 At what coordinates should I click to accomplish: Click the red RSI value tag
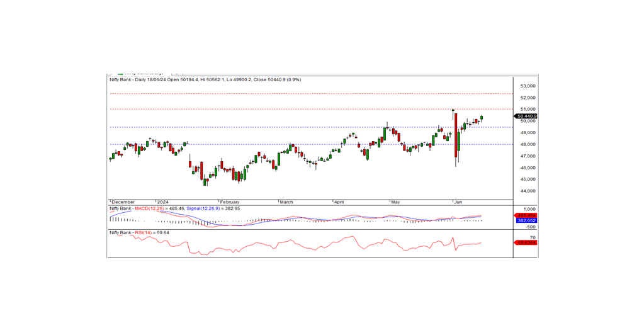(x=526, y=242)
